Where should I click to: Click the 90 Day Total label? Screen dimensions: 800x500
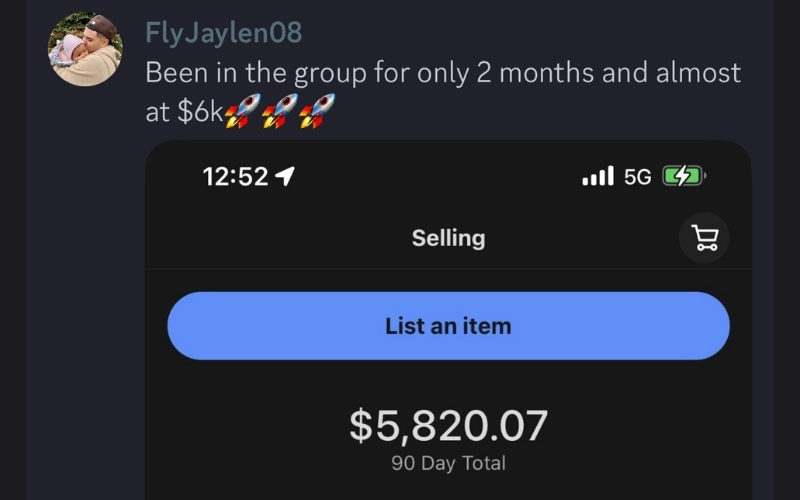pyautogui.click(x=448, y=463)
